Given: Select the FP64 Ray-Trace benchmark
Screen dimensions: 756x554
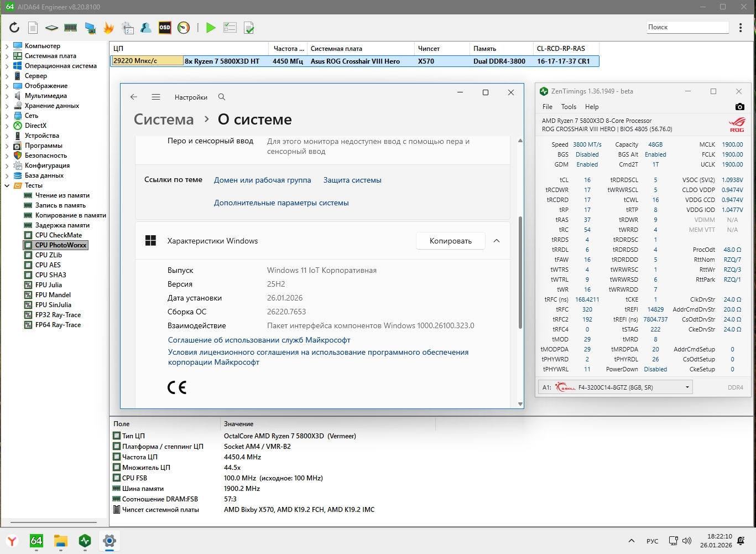Looking at the screenshot, I should pyautogui.click(x=58, y=325).
